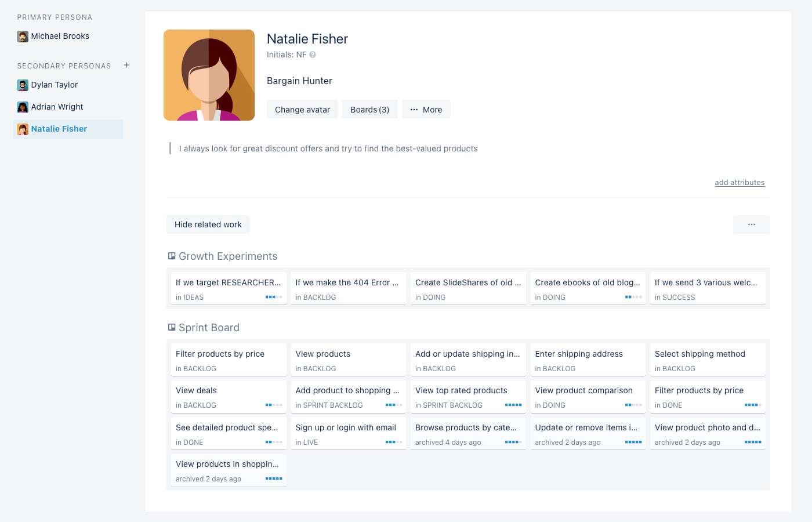
Task: Click the plus icon to add secondary persona
Action: [x=126, y=65]
